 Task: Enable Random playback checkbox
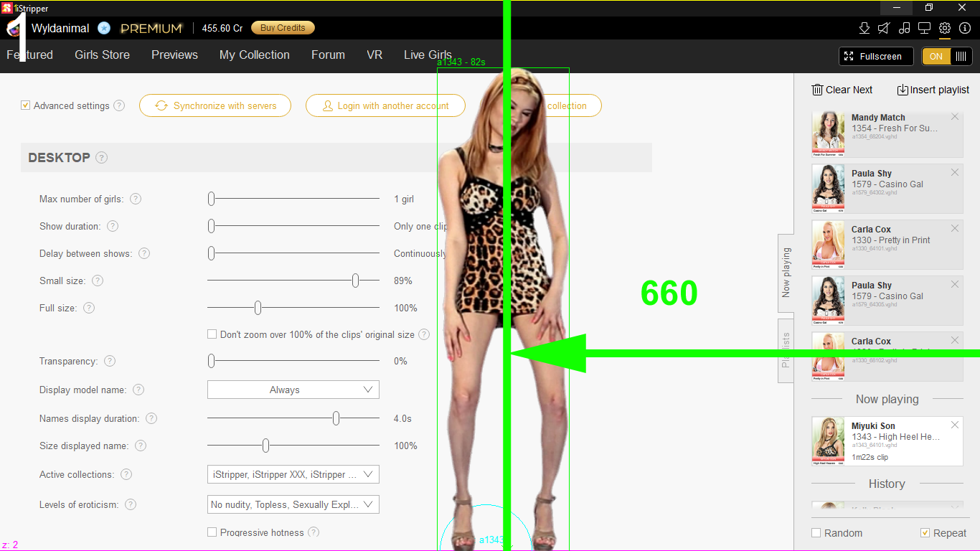click(x=816, y=533)
